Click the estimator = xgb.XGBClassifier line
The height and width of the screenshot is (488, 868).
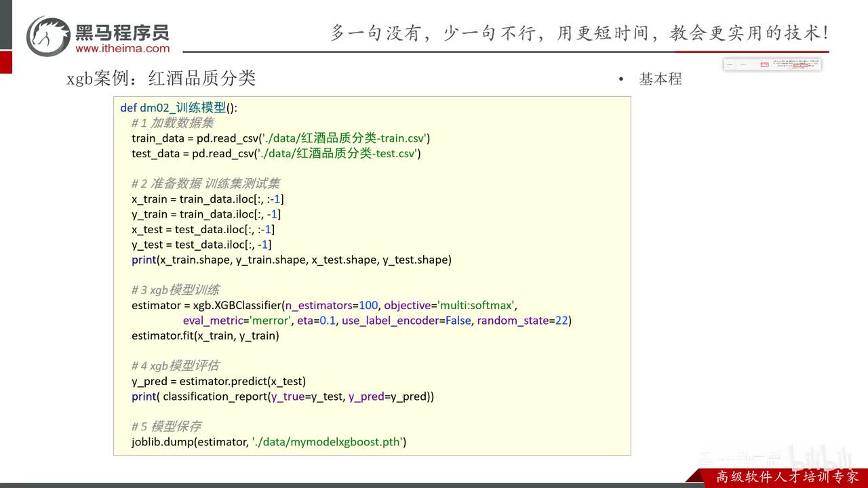tap(325, 305)
